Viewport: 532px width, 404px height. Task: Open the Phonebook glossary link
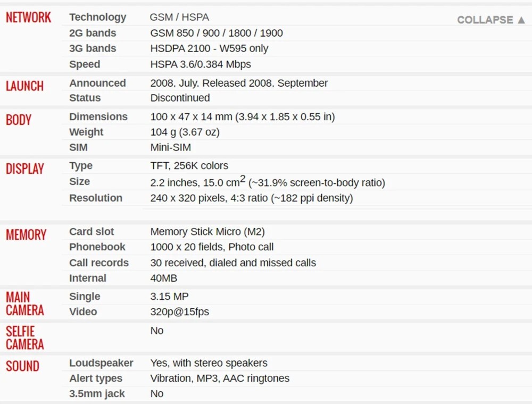click(97, 247)
